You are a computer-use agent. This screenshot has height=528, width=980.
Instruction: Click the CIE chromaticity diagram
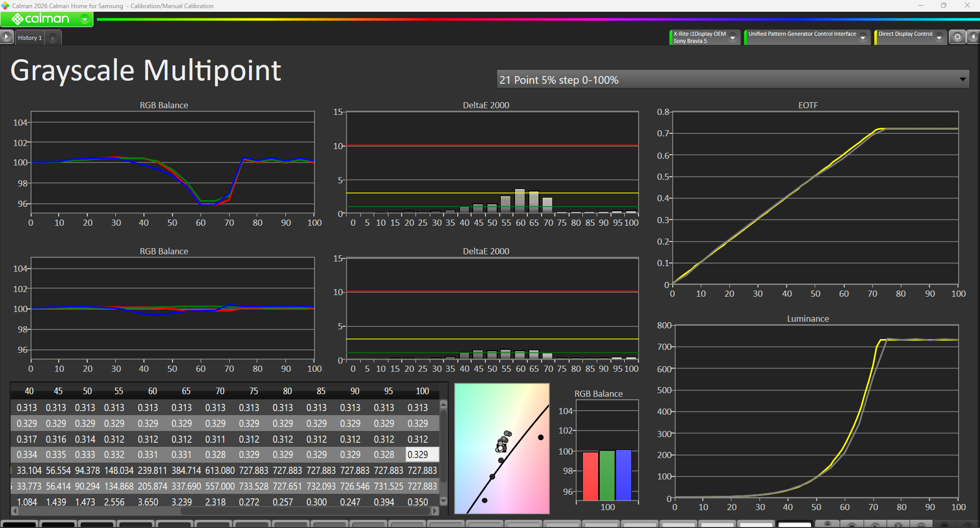[502, 448]
